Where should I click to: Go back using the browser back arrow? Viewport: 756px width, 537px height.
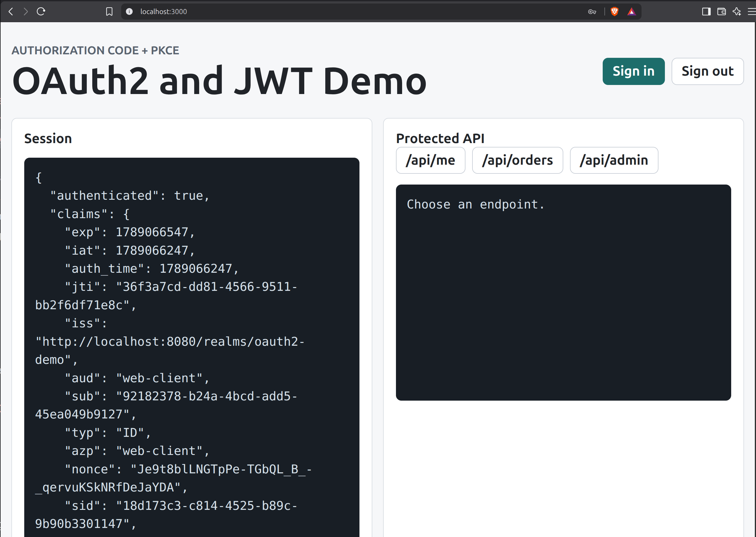point(11,12)
